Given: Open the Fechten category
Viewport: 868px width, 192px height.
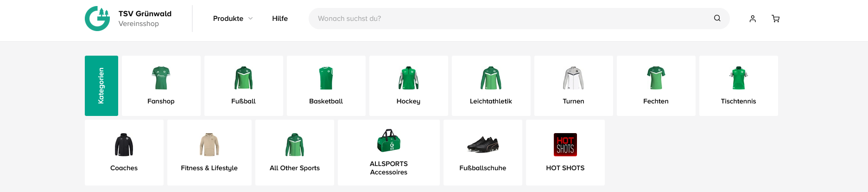Looking at the screenshot, I should click(x=656, y=101).
